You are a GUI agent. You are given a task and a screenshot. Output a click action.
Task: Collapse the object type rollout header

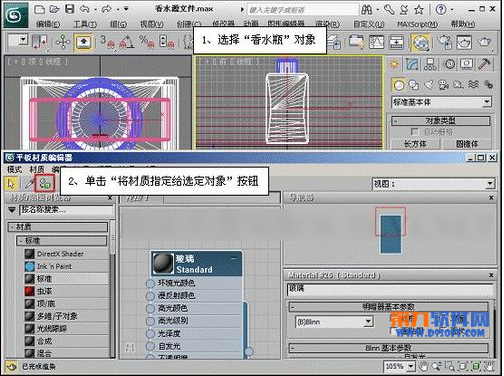(440, 121)
